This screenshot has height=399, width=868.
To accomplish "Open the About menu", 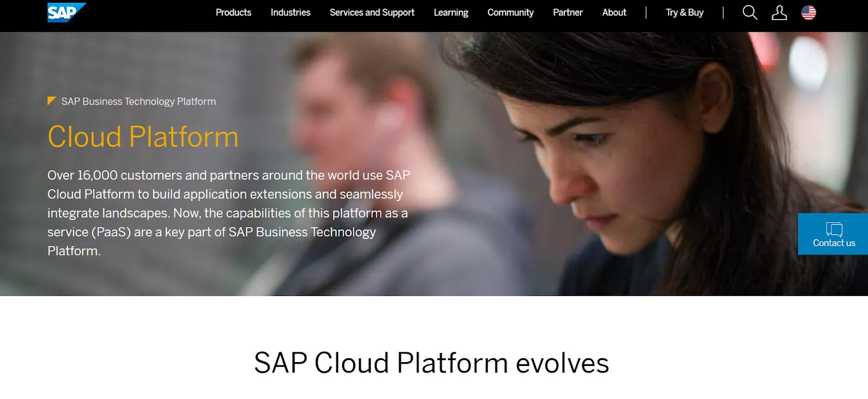I will point(614,12).
